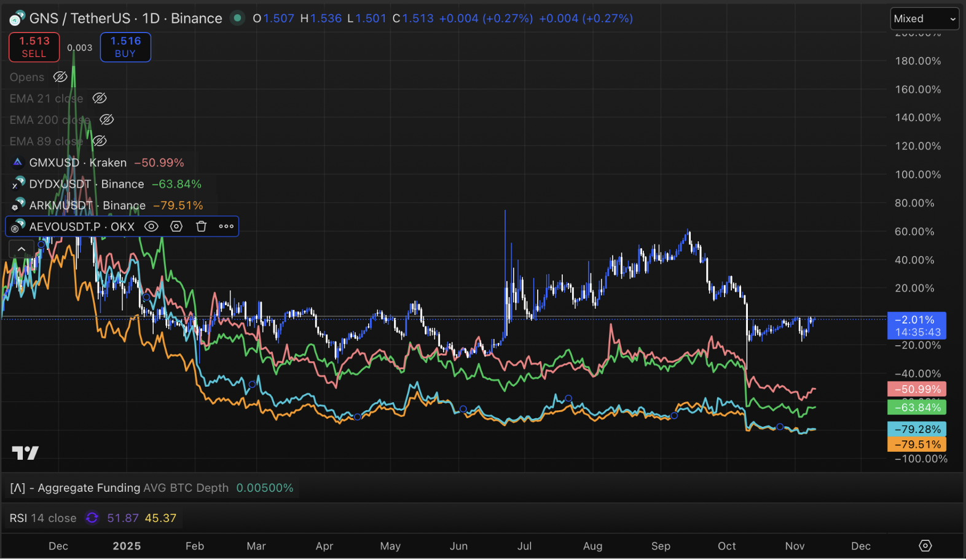Click the RSI value 51.87
The height and width of the screenshot is (560, 966).
[123, 518]
